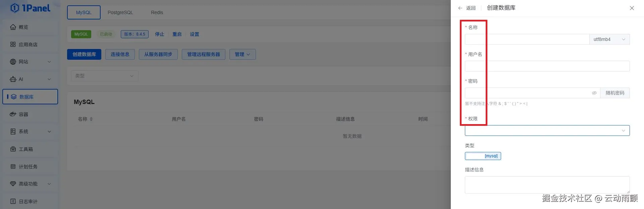Click the 1Panel logo
Image resolution: width=644 pixels, height=209 pixels.
click(30, 8)
